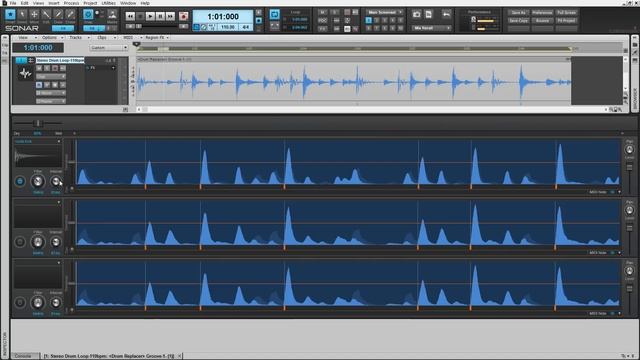Select screenset 1 button

[369, 20]
